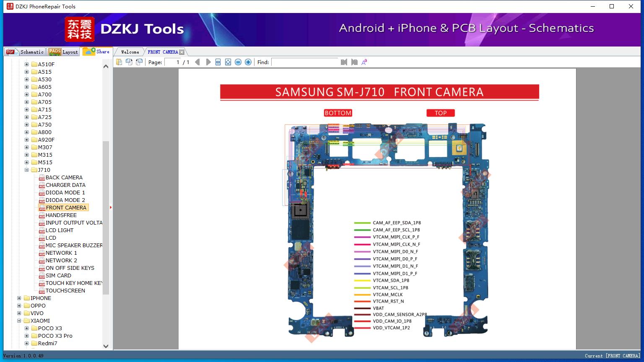
Task: Close the FRONT CAMERA tab
Action: click(182, 52)
